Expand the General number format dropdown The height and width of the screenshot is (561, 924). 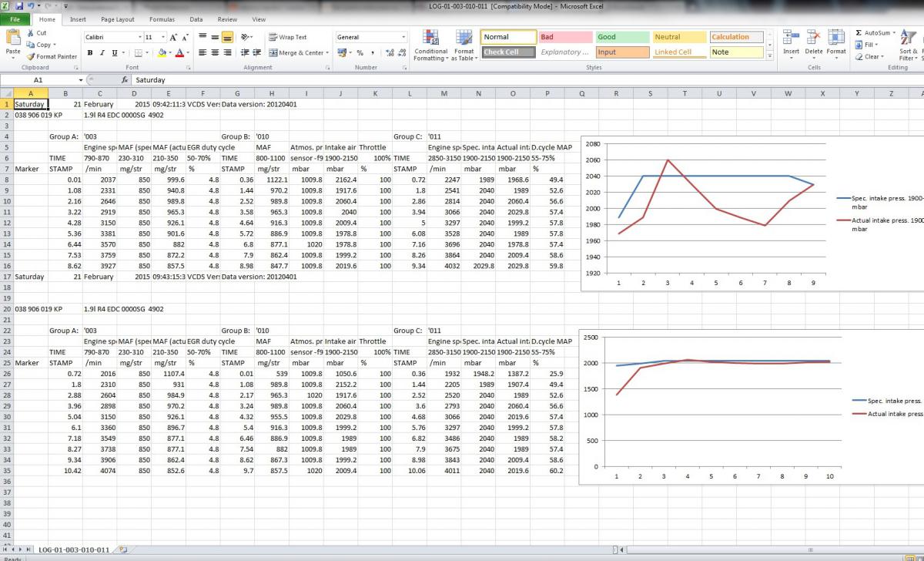(x=403, y=37)
